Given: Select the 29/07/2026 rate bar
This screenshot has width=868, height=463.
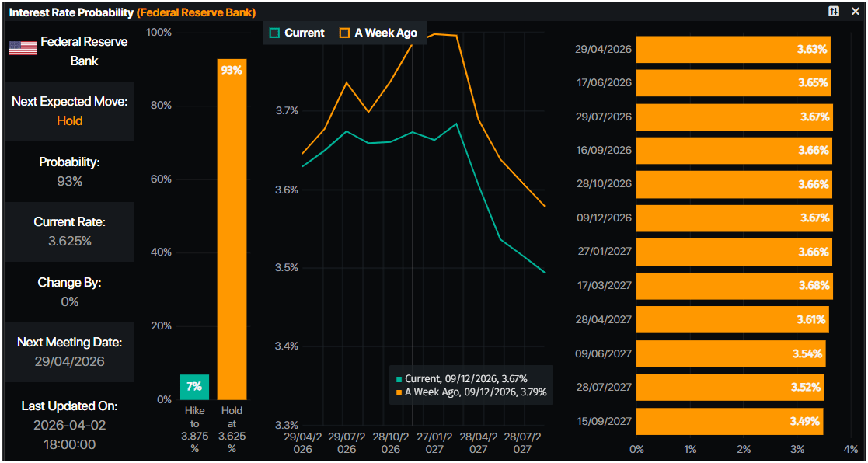Looking at the screenshot, I should tap(734, 117).
